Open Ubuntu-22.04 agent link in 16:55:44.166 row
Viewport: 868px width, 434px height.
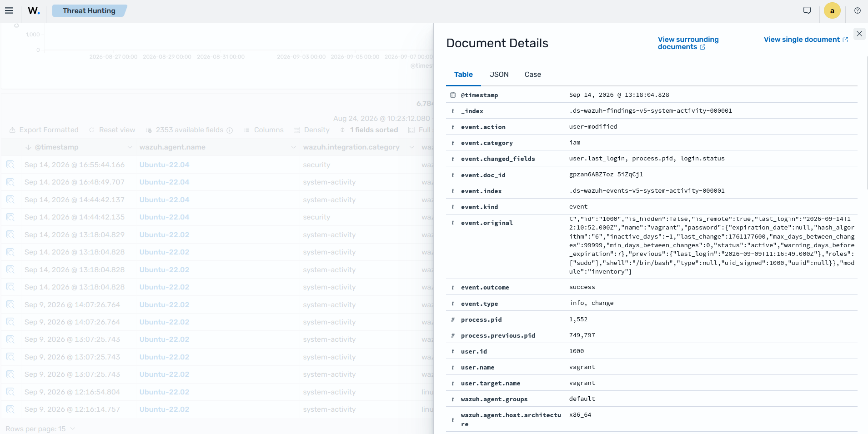click(164, 165)
